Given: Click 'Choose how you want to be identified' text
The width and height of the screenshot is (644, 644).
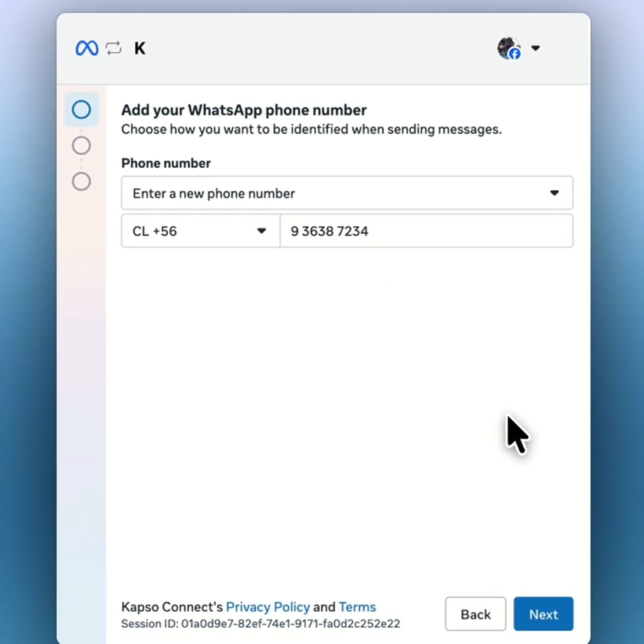Looking at the screenshot, I should 311,130.
